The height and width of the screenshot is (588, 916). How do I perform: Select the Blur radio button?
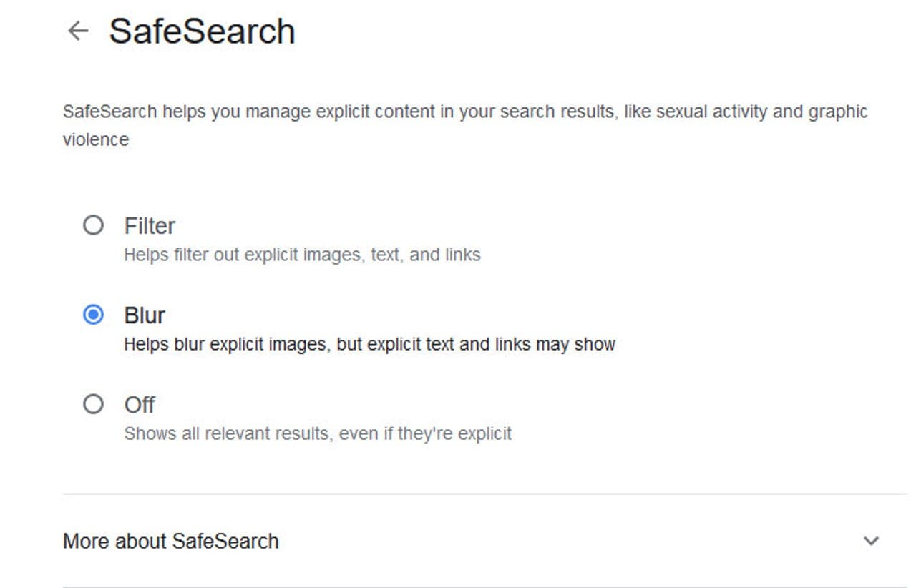point(93,315)
